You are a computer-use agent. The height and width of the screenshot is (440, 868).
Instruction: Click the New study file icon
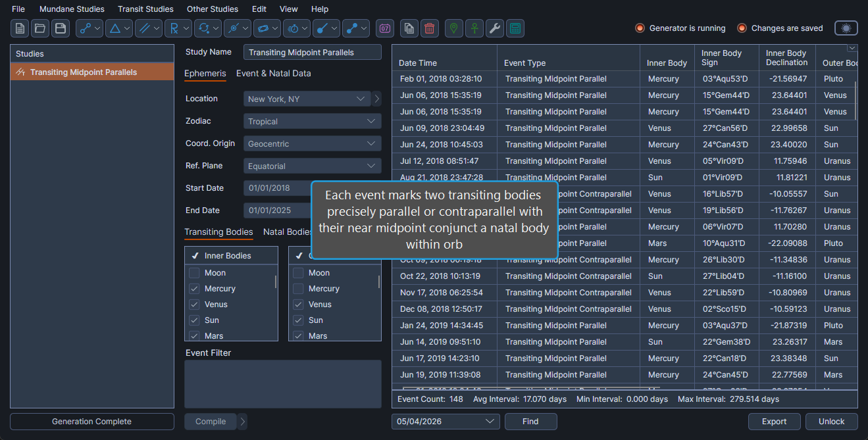pyautogui.click(x=20, y=28)
